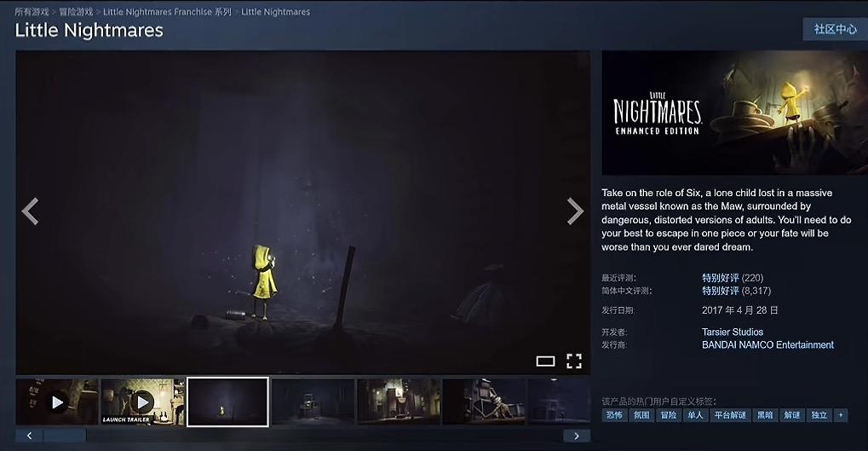Navigate to 冒险游戏 breadcrumb category
Viewport: 868px width, 451px height.
[x=76, y=12]
